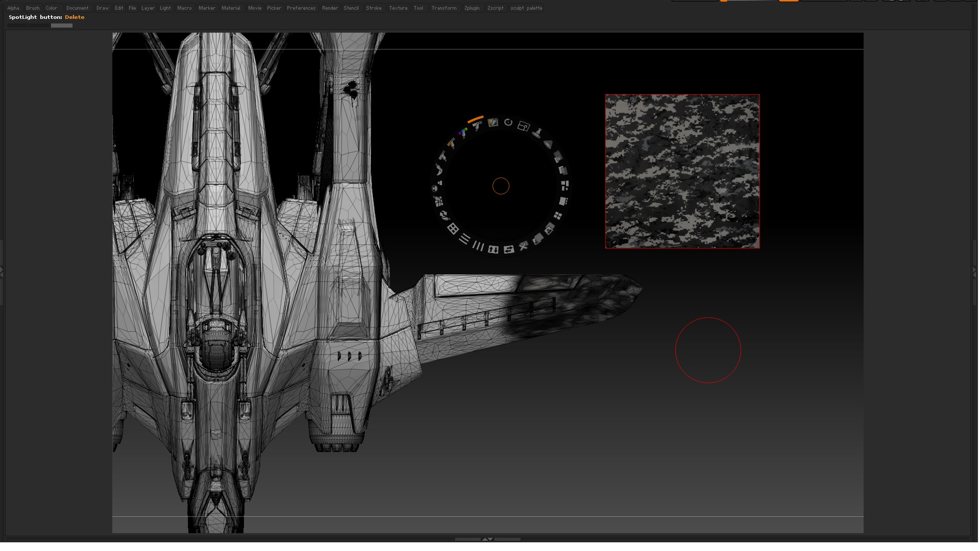Viewport: 980px width, 551px height.
Task: Click the orange circle at dial center
Action: [501, 186]
